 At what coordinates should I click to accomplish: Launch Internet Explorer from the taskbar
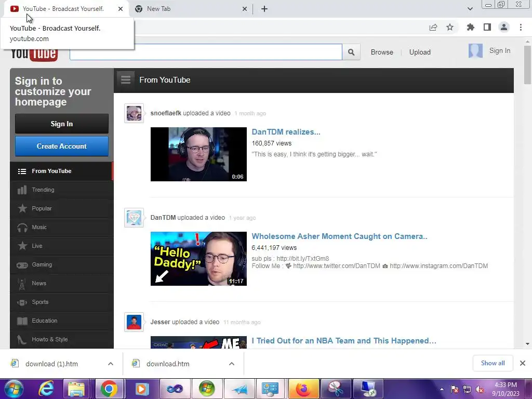46,389
